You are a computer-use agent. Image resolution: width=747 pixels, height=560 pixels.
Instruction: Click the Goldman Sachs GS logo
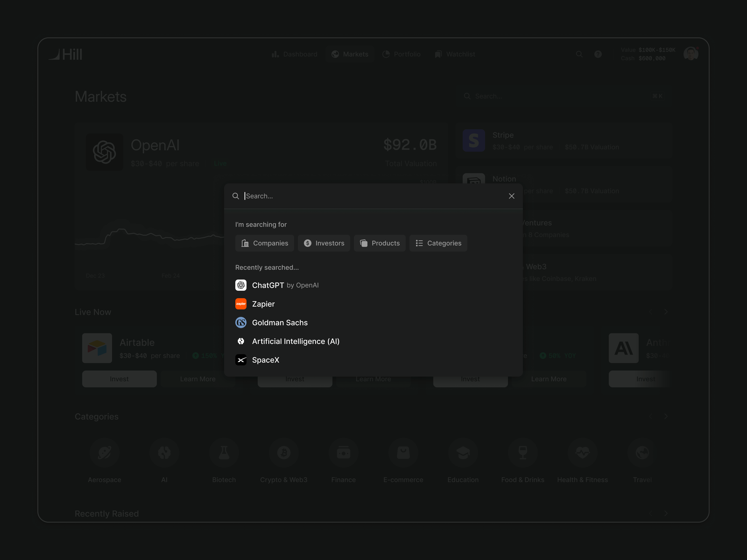(241, 323)
